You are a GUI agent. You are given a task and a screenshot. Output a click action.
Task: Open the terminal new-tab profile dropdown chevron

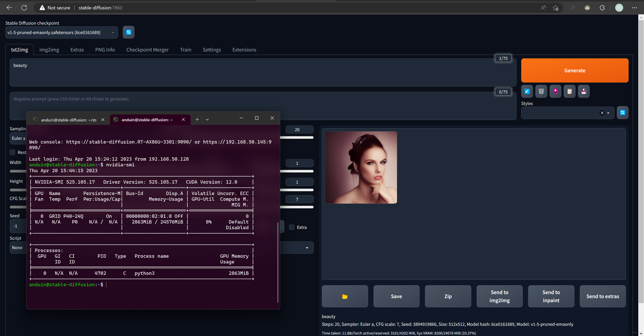207,120
